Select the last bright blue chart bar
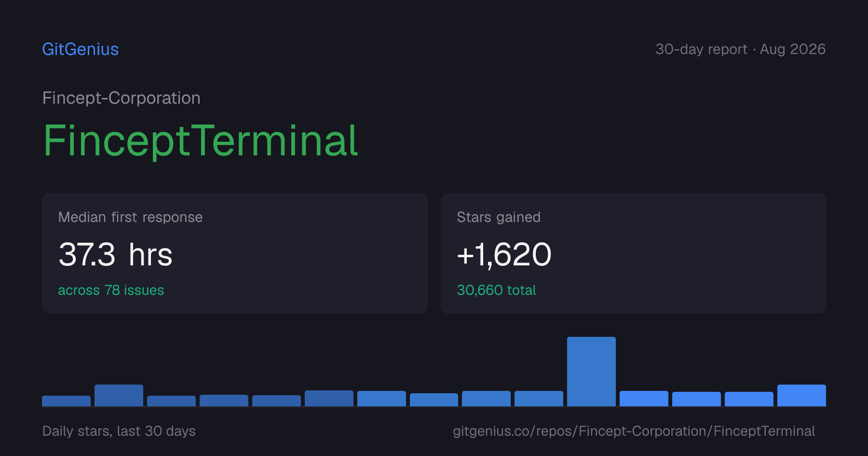This screenshot has height=456, width=868. tap(801, 395)
